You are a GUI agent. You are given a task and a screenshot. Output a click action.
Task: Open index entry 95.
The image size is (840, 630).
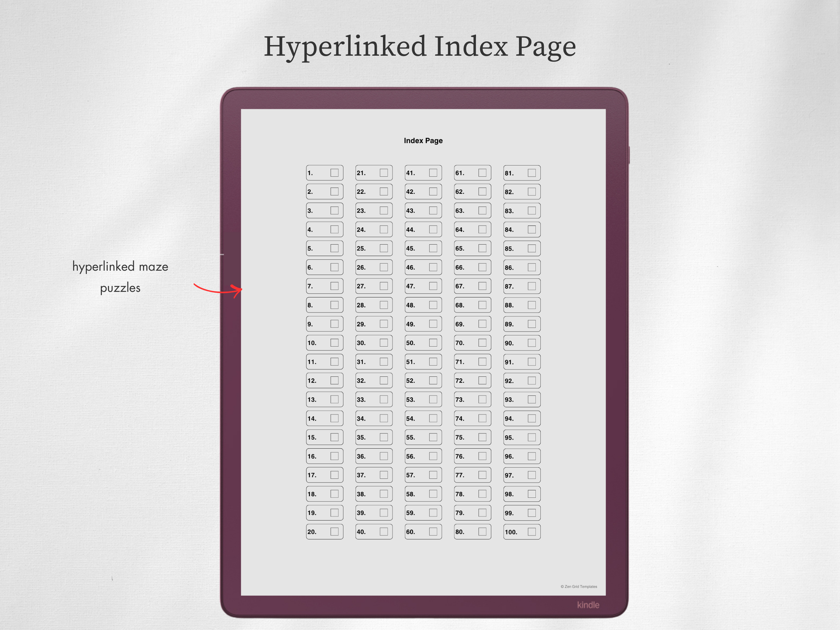522,437
